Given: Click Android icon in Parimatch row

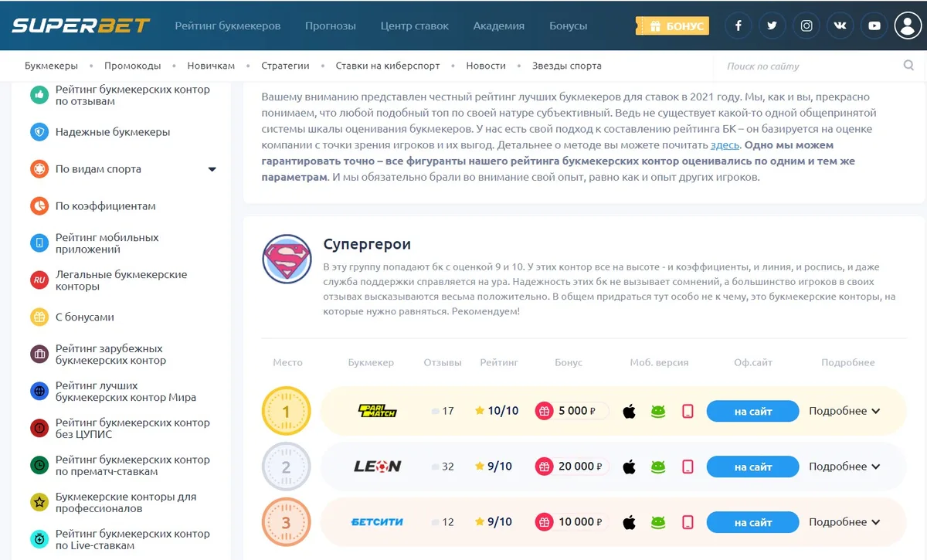Looking at the screenshot, I should click(657, 411).
